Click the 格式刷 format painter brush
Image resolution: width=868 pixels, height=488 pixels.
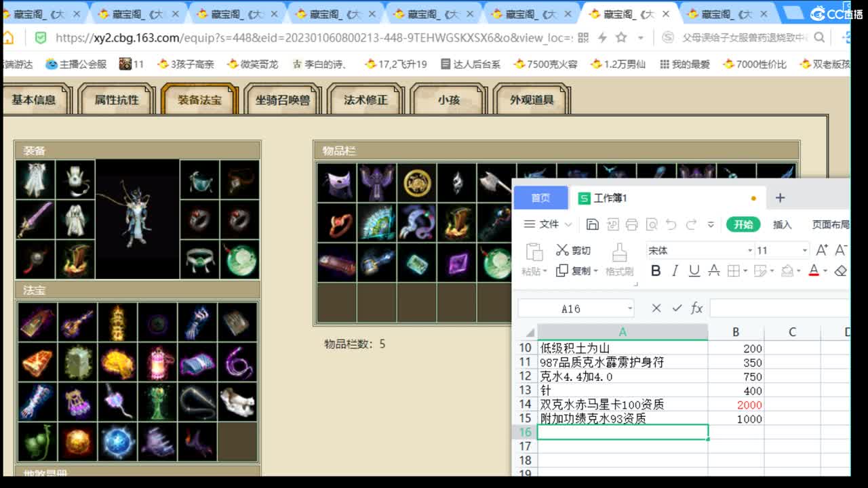619,260
